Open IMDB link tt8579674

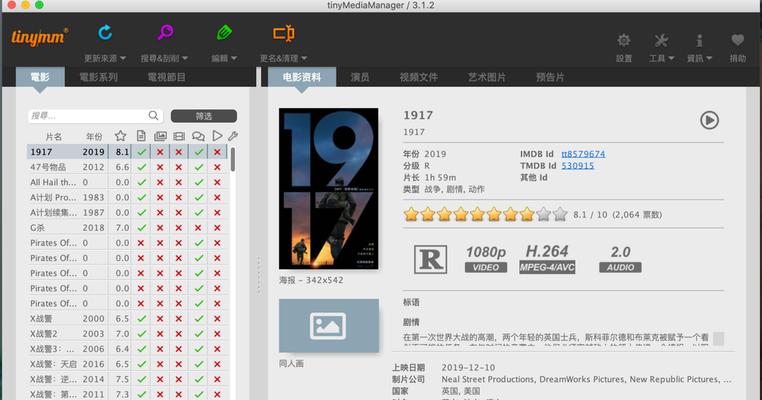click(x=583, y=154)
